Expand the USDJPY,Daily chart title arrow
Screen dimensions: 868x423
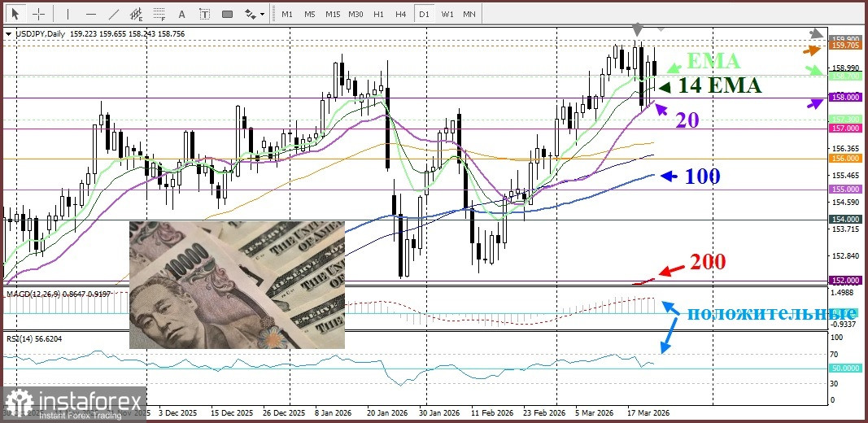[x=8, y=34]
